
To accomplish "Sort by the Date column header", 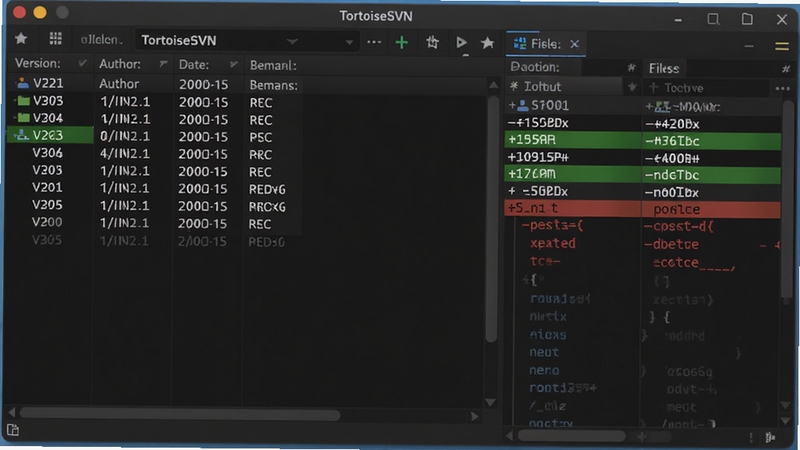I will coord(194,64).
